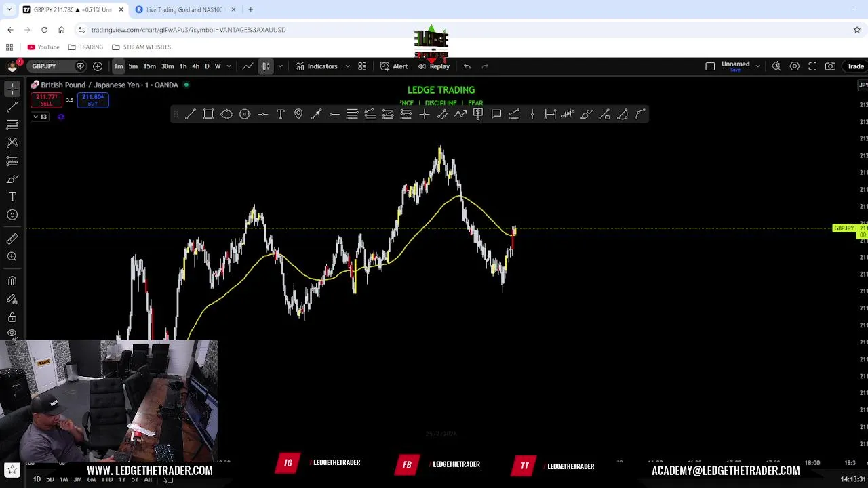Image resolution: width=868 pixels, height=488 pixels.
Task: Open the emoji icons tool in sidebar
Action: point(12,215)
